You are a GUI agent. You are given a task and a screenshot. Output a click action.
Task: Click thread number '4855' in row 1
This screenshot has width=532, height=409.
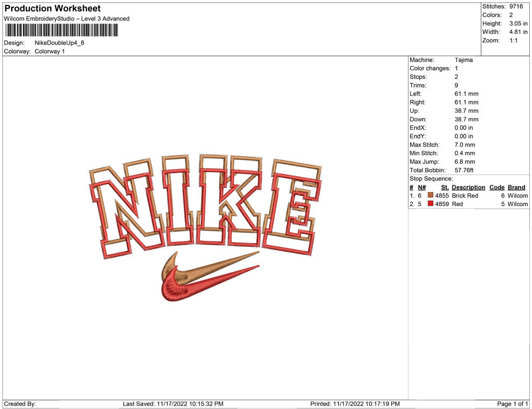point(442,195)
